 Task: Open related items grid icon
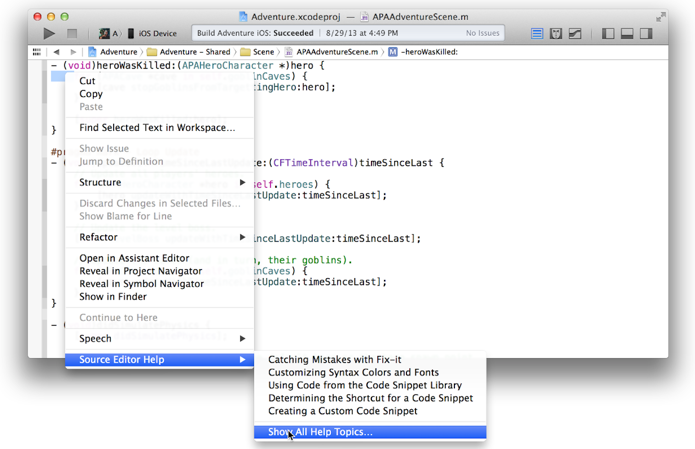tap(37, 52)
